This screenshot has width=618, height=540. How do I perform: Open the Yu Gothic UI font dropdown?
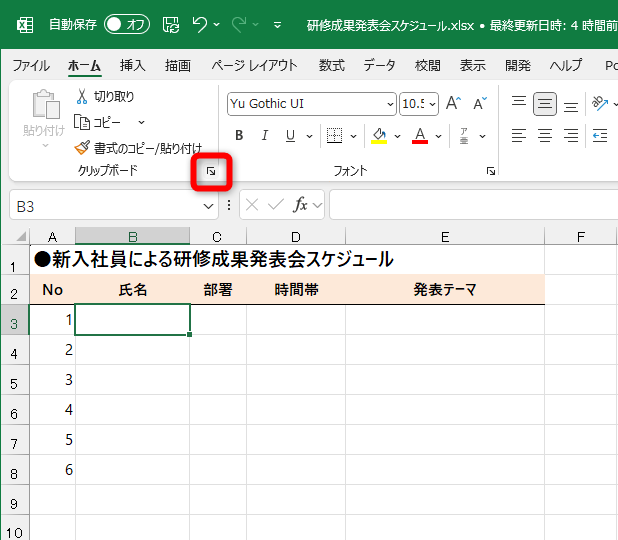point(390,104)
